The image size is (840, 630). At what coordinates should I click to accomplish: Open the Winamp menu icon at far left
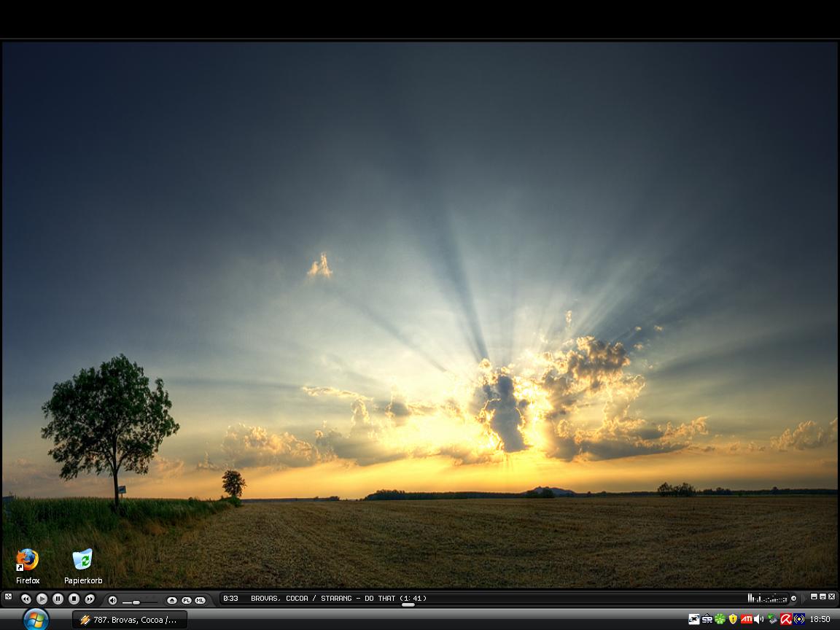tap(8, 597)
